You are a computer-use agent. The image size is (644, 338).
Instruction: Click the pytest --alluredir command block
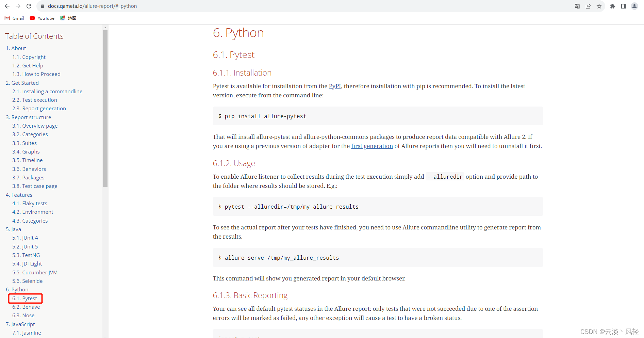coord(378,207)
